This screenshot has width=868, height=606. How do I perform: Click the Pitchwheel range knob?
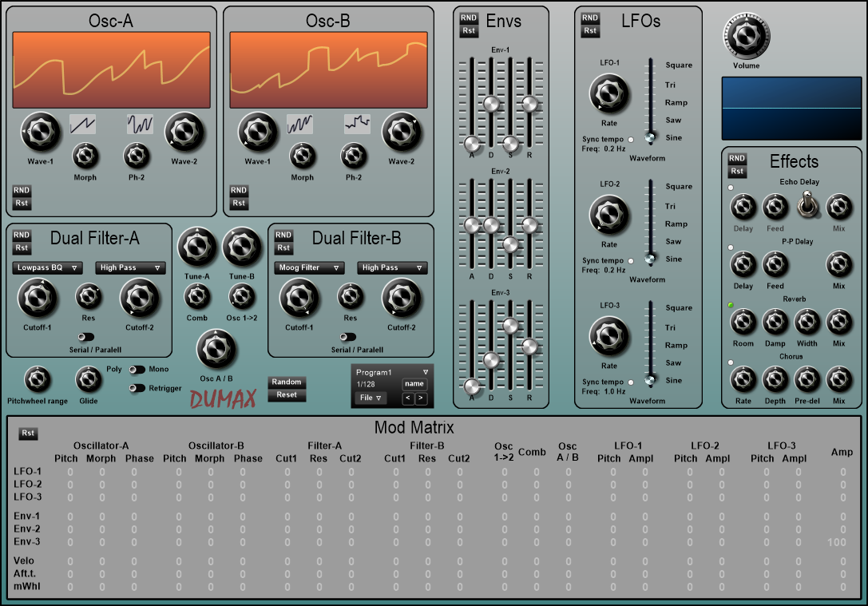(x=36, y=378)
